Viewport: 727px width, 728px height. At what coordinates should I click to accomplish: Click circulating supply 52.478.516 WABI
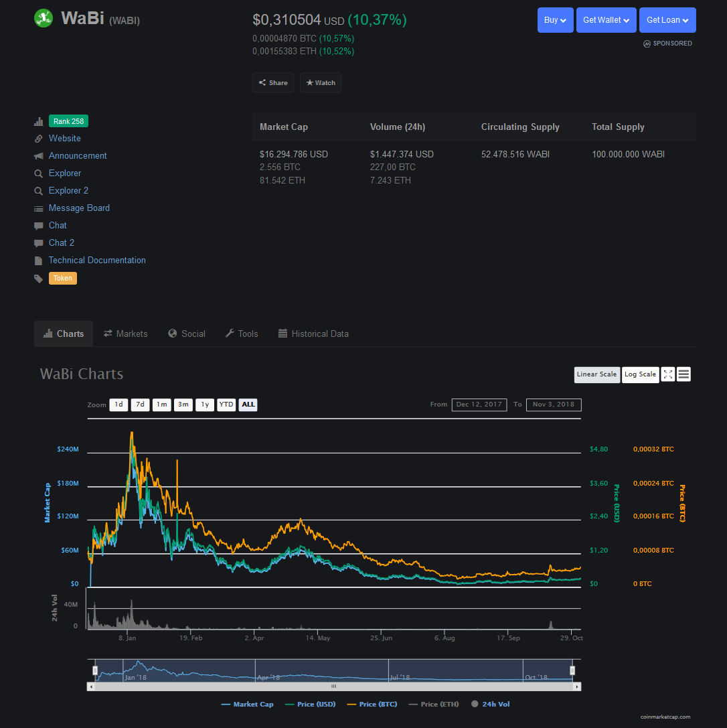[515, 154]
